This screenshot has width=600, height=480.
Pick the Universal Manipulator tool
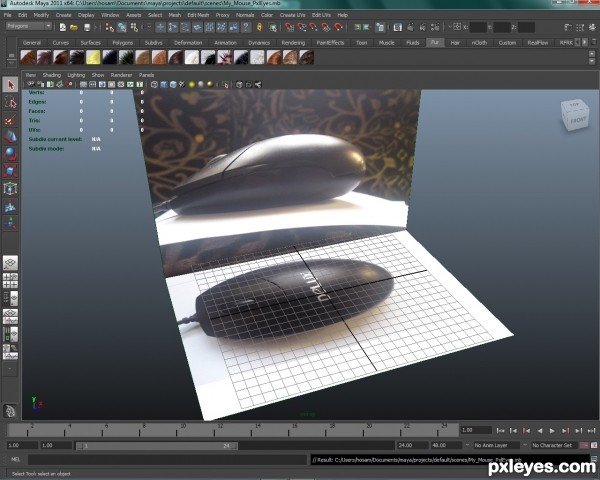click(10, 188)
